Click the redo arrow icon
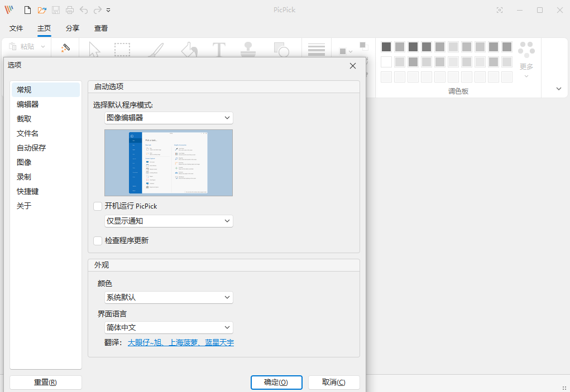The width and height of the screenshot is (570, 392). [x=98, y=10]
